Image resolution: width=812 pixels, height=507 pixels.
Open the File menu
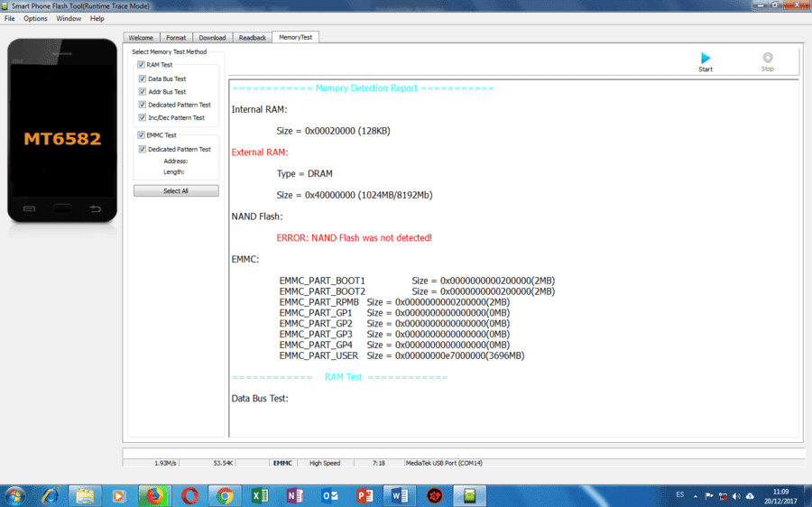point(9,18)
